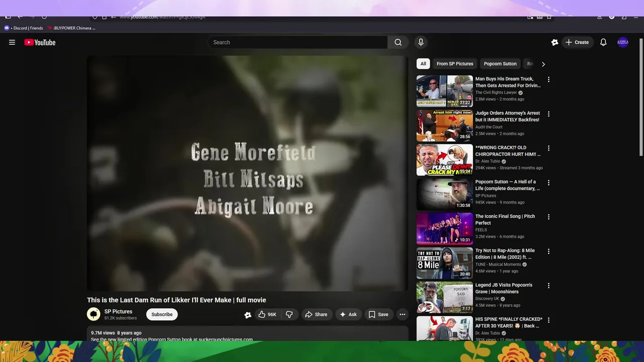
Task: Open title 'Try Not to Rap-Along: 8 Mile'
Action: (505, 253)
